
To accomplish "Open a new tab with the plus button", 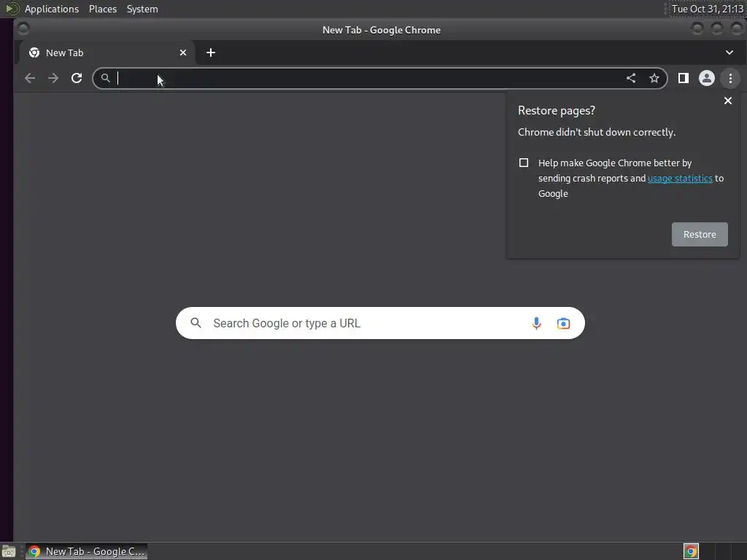I will click(211, 52).
